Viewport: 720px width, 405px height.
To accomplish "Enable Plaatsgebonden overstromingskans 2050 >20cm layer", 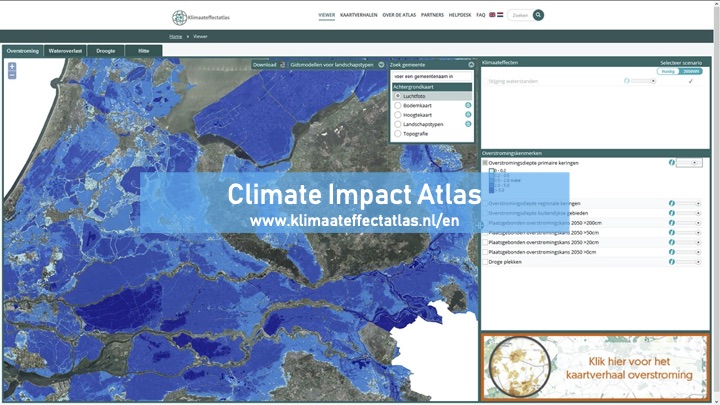I will click(485, 242).
